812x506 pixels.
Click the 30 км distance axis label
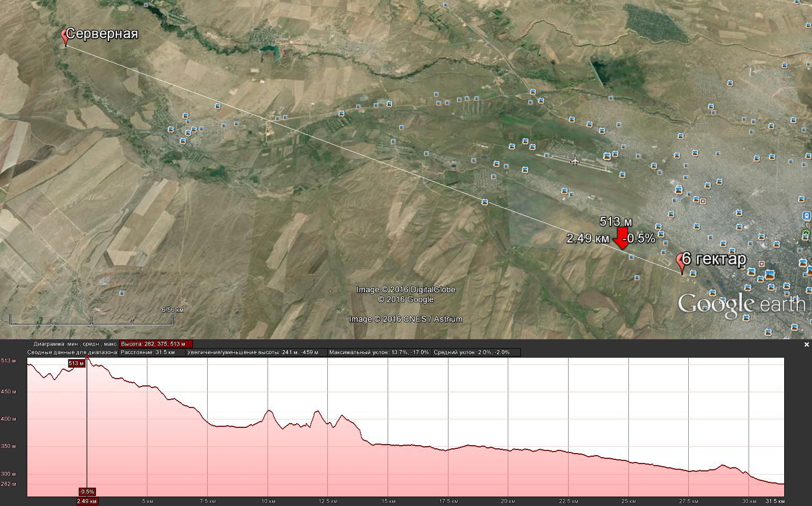(x=749, y=501)
